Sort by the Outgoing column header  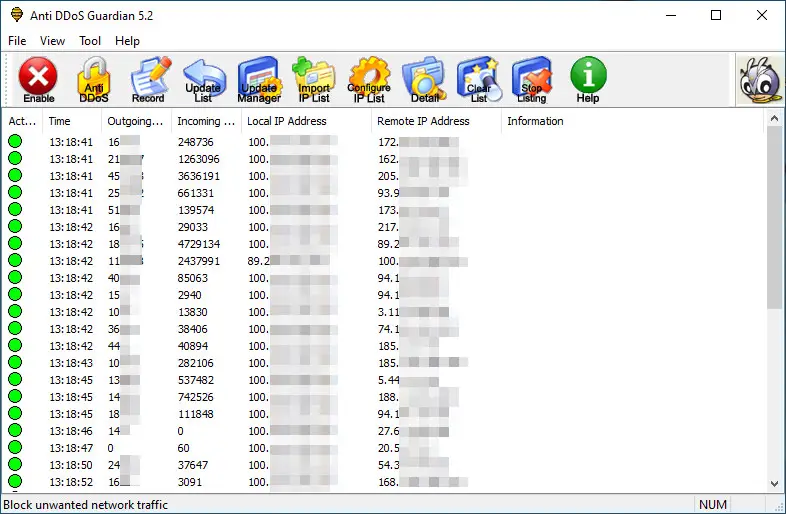[x=135, y=121]
